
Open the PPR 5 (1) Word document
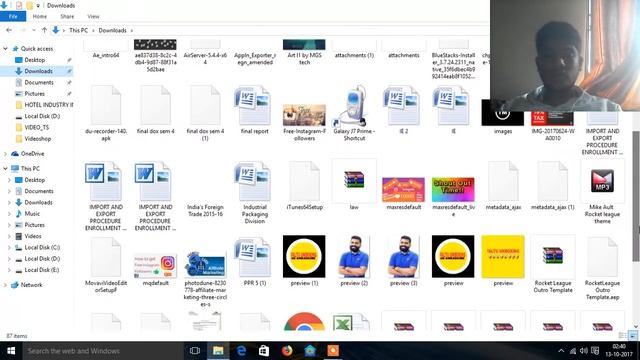click(254, 257)
